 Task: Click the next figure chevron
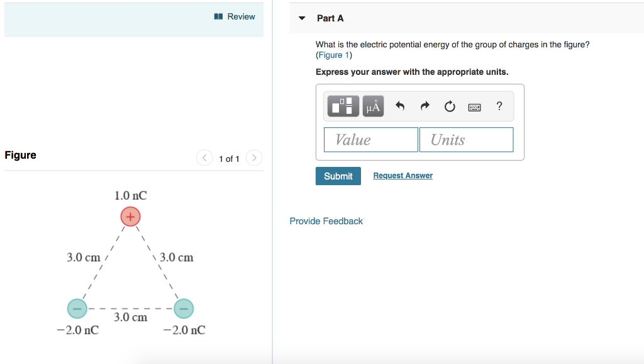click(x=253, y=158)
